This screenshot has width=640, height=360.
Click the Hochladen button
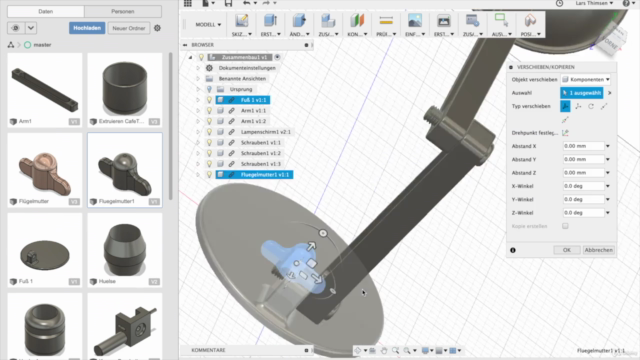tap(87, 28)
